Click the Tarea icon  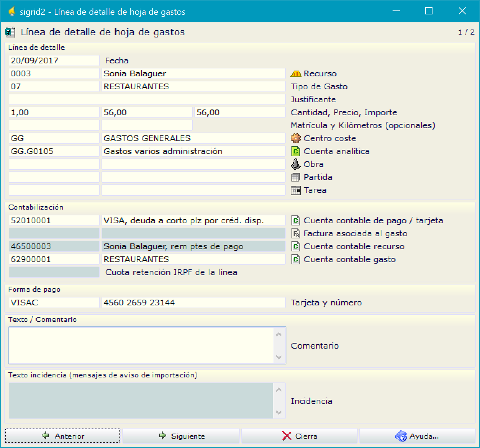tap(295, 190)
